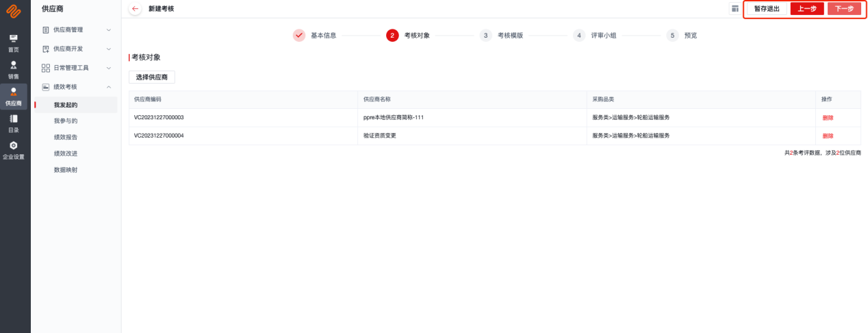
Task: Click the layout icon left of 暂存退出
Action: pos(735,9)
